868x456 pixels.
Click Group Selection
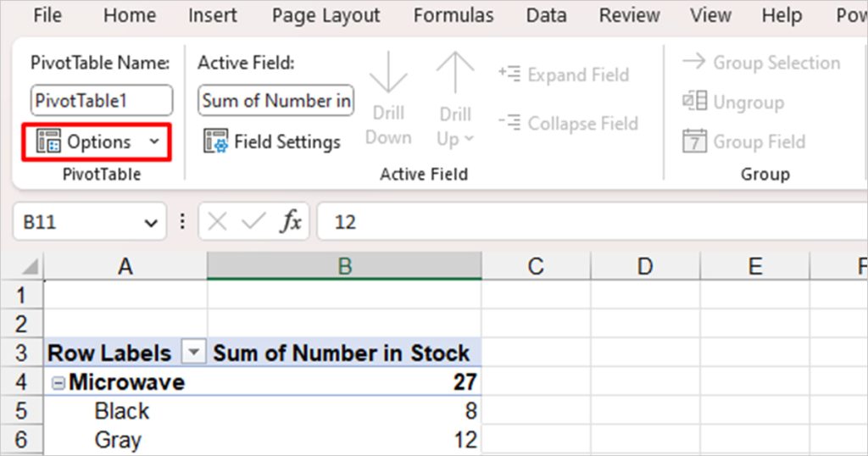coord(761,63)
